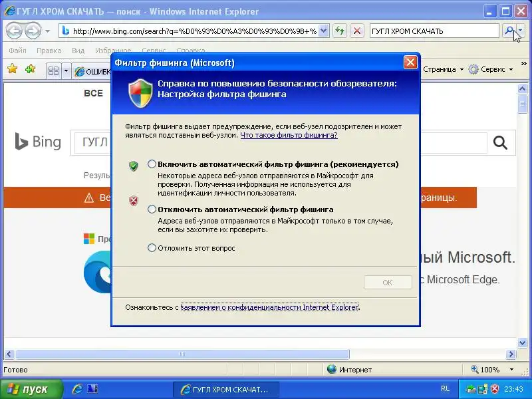Click the red shield security alert tray icon
This screenshot has width=532, height=399.
pyautogui.click(x=495, y=389)
